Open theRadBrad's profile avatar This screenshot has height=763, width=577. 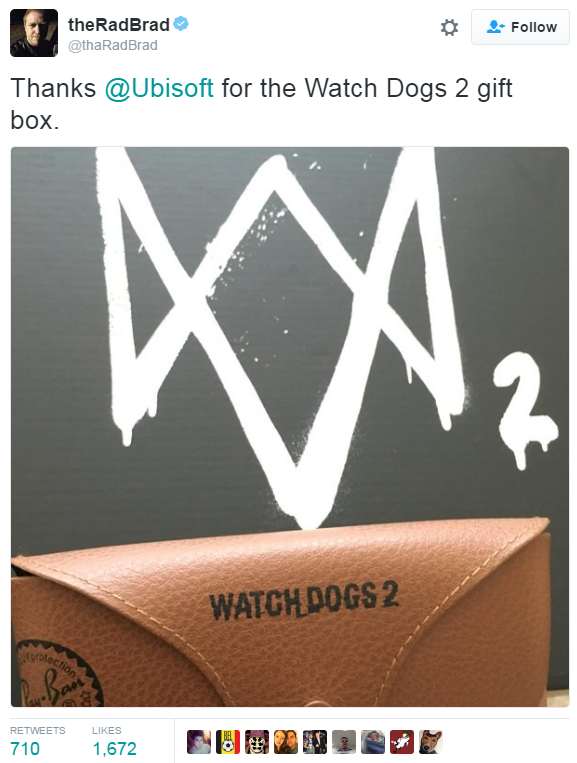34,33
